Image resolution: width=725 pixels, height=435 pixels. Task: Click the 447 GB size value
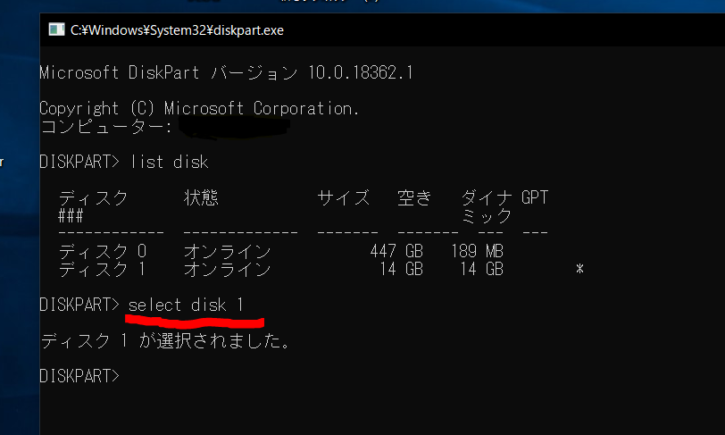pyautogui.click(x=397, y=251)
